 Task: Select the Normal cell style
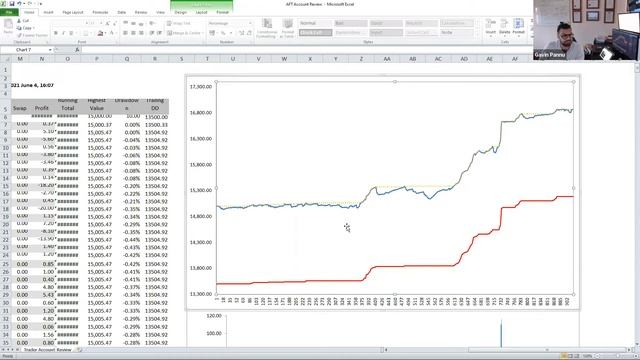tap(315, 23)
